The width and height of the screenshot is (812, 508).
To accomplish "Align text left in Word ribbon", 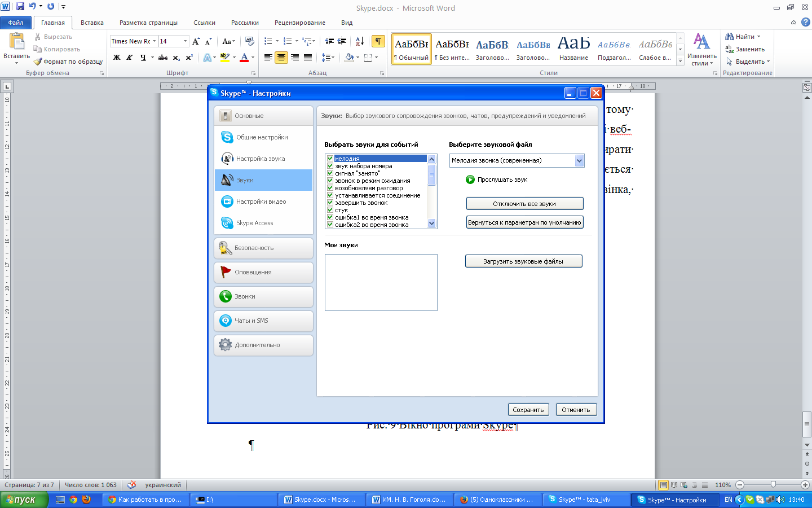I will 268,58.
